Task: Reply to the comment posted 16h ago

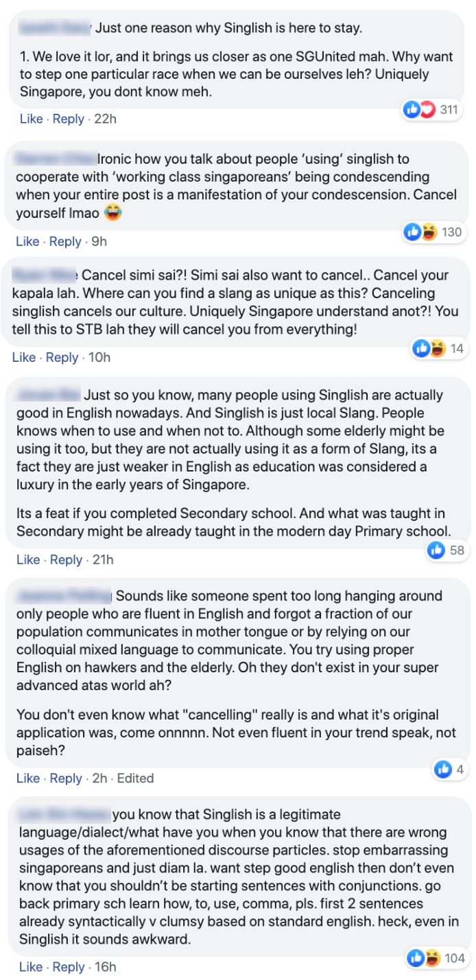Action: pos(68,967)
